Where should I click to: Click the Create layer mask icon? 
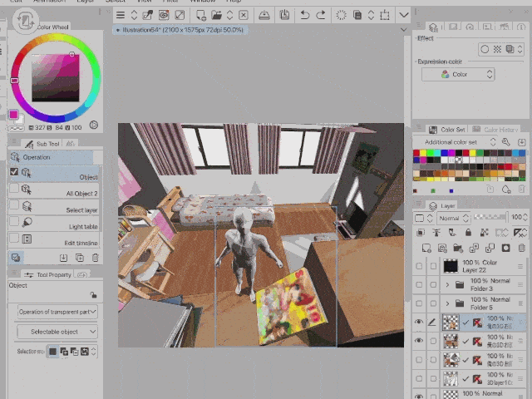point(505,248)
